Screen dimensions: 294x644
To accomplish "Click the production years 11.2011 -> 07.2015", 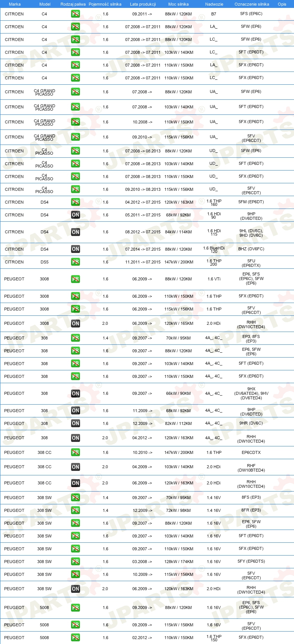I will tap(143, 262).
